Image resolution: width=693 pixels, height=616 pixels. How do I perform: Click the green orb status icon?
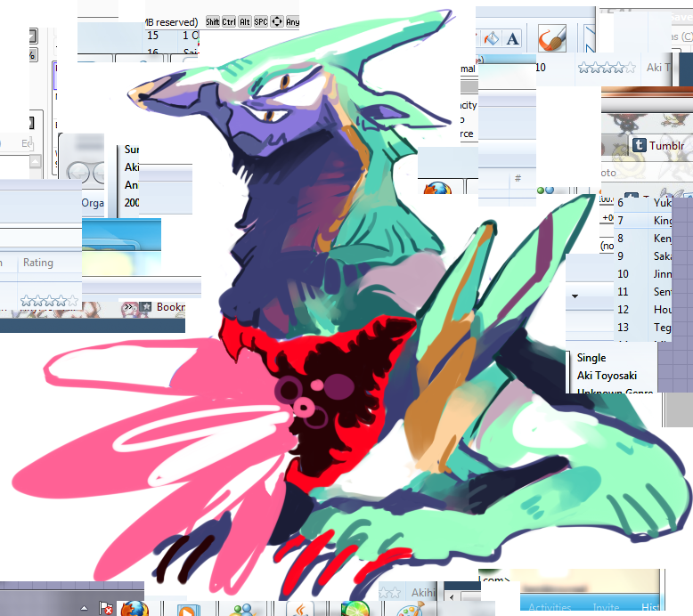[540, 190]
